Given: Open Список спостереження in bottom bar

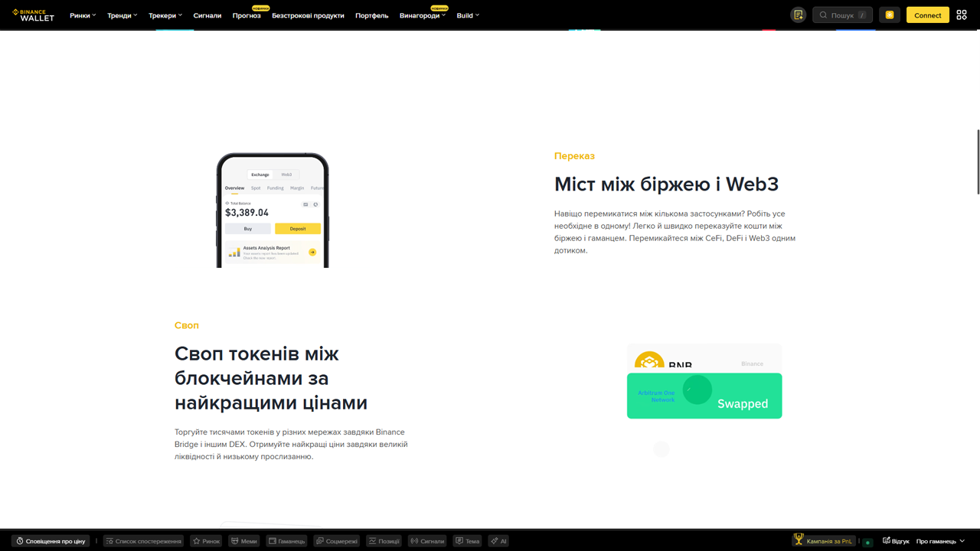Looking at the screenshot, I should click(x=144, y=541).
